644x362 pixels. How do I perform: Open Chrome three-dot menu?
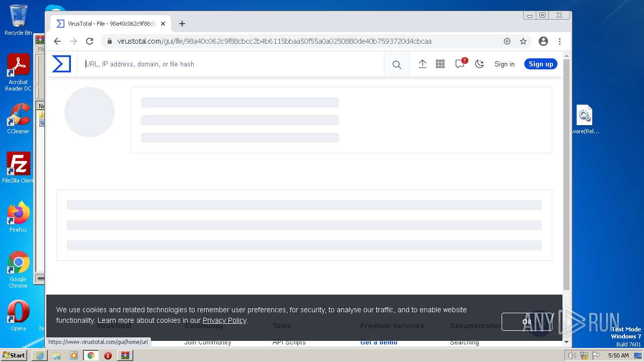[x=559, y=41]
